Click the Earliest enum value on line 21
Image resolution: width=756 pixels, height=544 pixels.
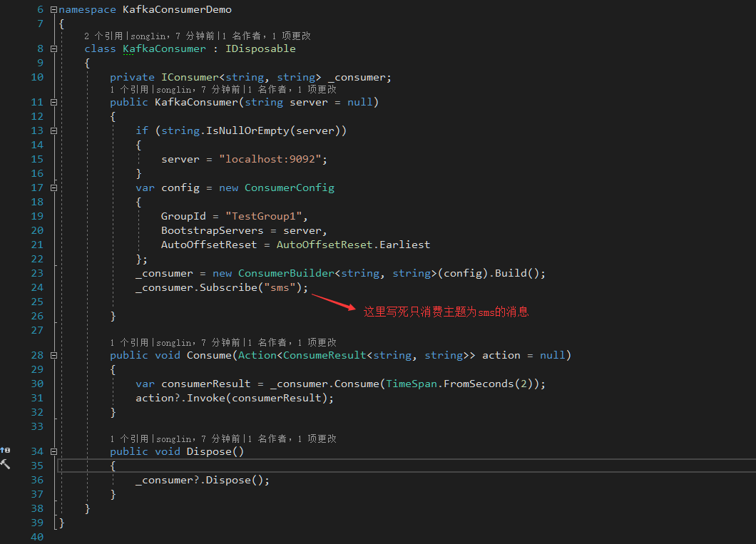click(x=404, y=245)
